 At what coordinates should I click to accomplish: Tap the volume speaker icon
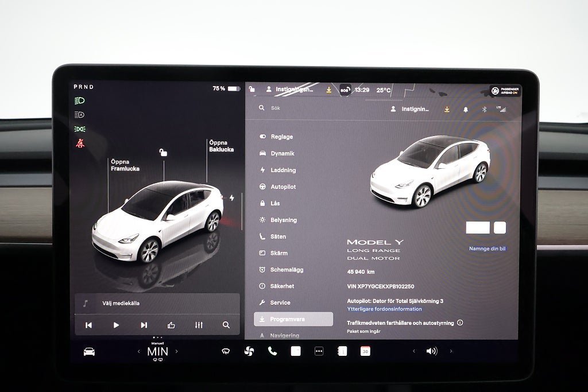(x=432, y=351)
